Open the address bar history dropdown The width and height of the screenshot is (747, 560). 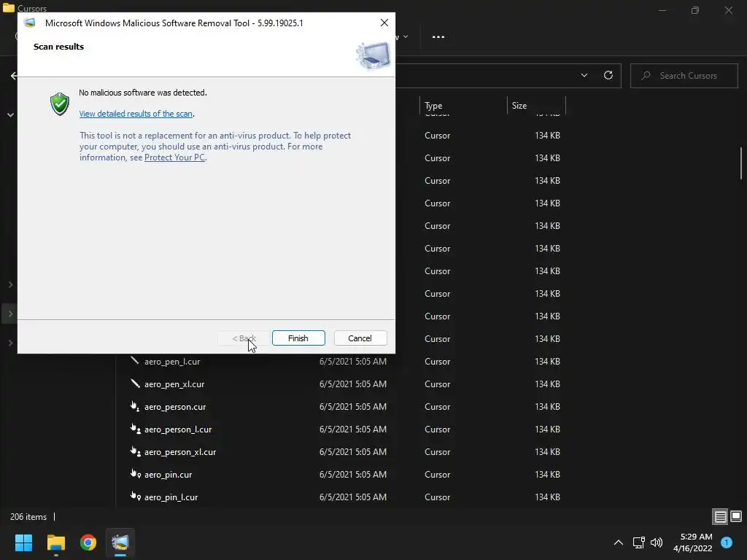[x=584, y=75]
